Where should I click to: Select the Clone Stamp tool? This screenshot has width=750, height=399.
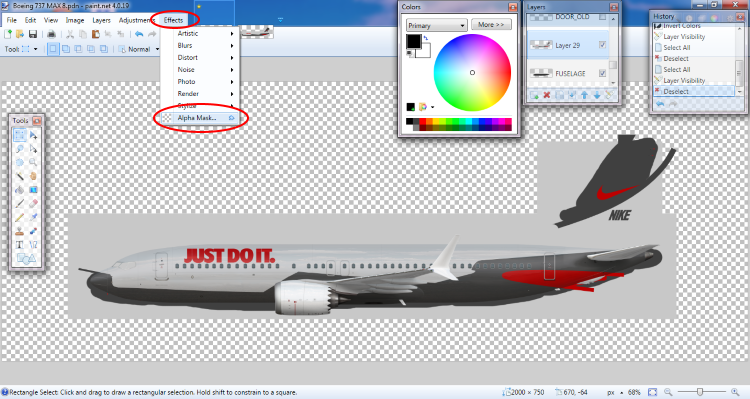pyautogui.click(x=20, y=231)
